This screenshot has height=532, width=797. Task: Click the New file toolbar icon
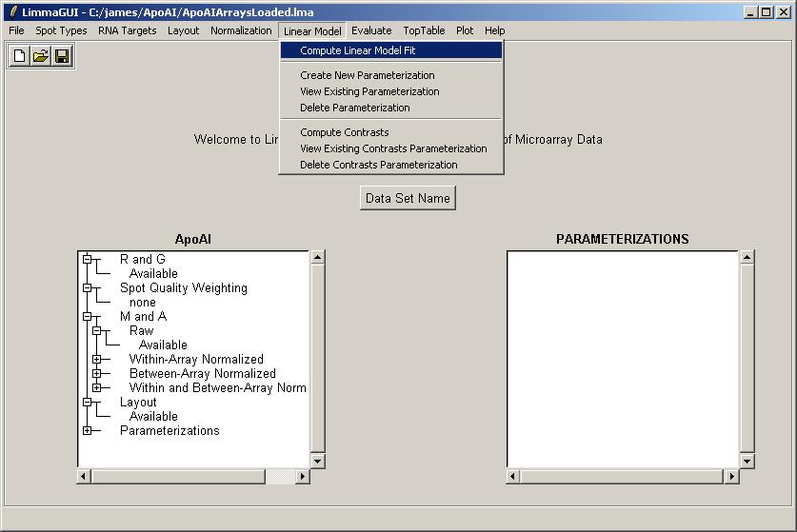pos(19,56)
